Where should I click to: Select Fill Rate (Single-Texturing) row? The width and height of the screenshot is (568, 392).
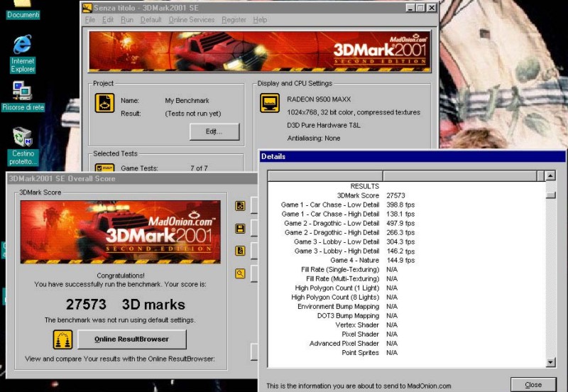406,270
